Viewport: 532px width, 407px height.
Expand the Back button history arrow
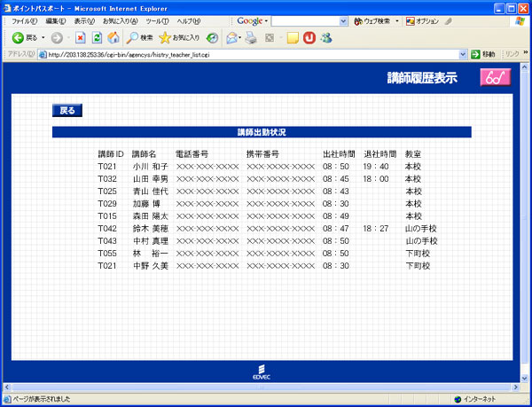tap(43, 38)
